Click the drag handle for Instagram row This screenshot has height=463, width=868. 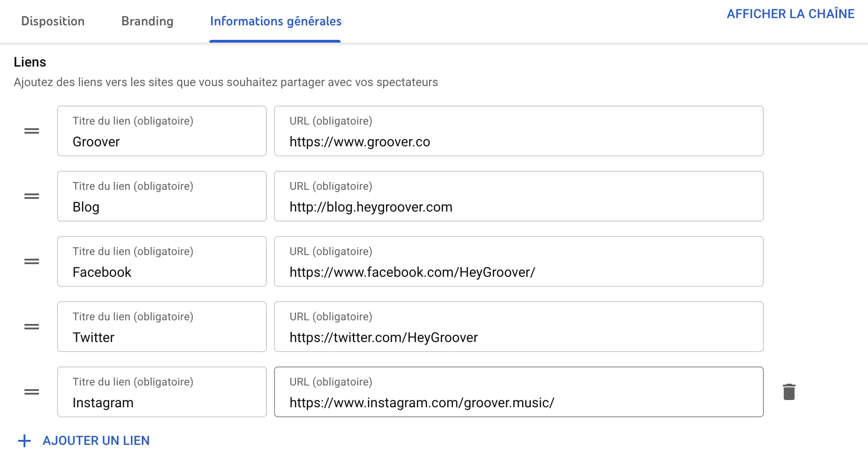(x=32, y=392)
